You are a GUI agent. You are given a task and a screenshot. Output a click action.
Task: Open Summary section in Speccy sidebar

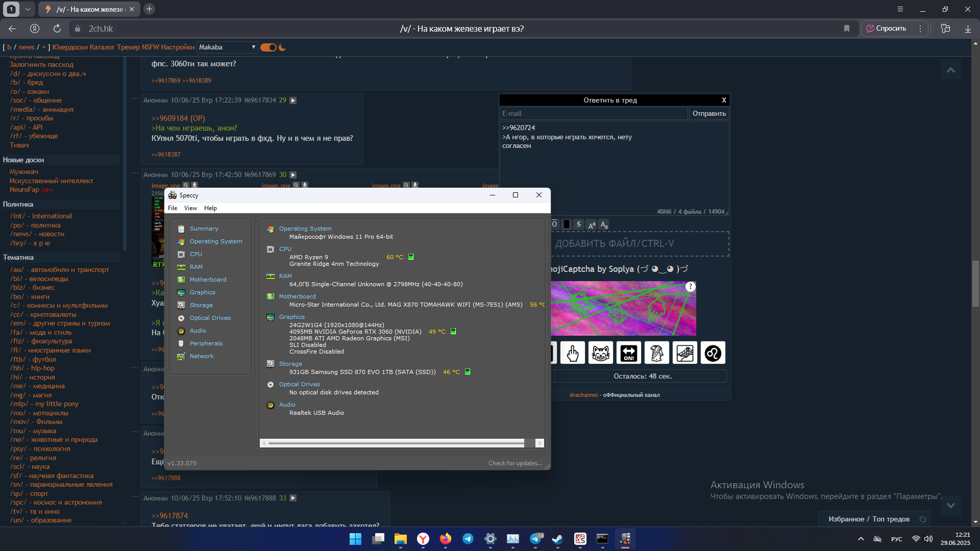click(204, 229)
